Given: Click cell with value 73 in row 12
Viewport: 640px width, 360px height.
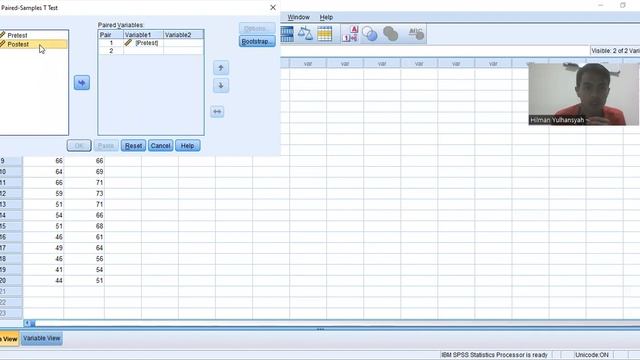Looking at the screenshot, I should 84,193.
